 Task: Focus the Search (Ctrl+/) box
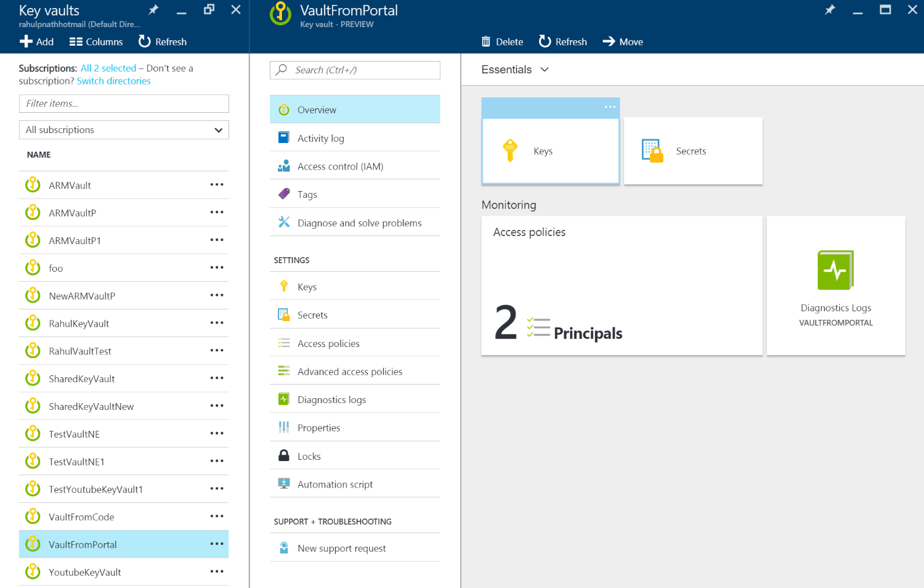click(x=355, y=70)
